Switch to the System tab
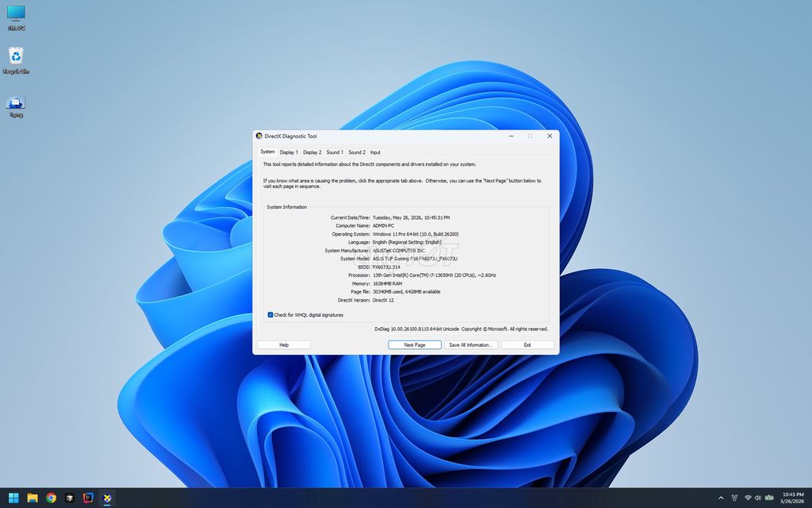The image size is (812, 508). click(267, 152)
